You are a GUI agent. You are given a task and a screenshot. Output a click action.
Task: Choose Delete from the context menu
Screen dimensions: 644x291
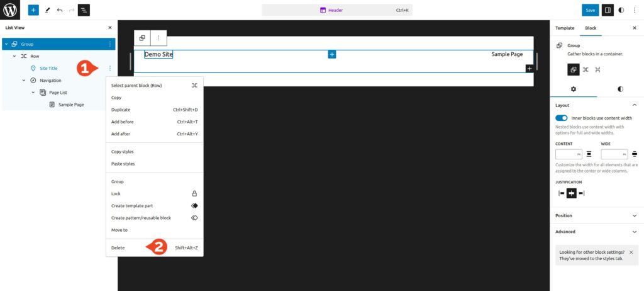[118, 248]
